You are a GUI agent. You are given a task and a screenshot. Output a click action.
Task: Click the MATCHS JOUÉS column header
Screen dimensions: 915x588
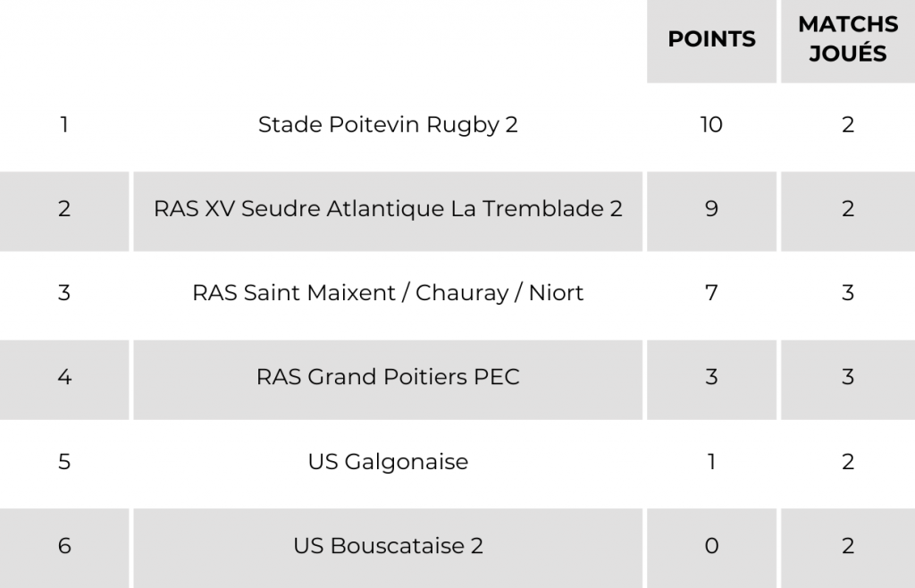click(848, 39)
